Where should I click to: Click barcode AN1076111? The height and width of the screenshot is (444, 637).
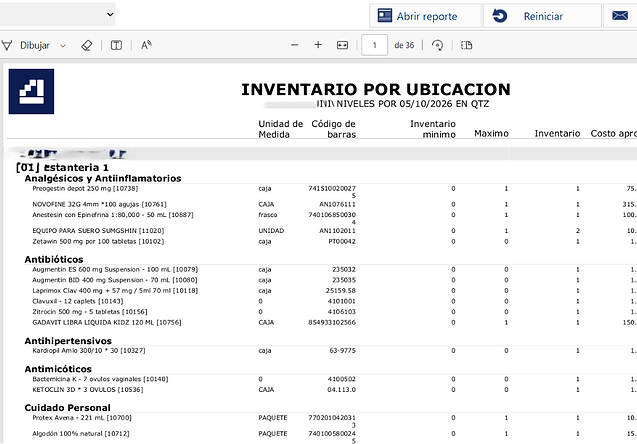point(337,204)
